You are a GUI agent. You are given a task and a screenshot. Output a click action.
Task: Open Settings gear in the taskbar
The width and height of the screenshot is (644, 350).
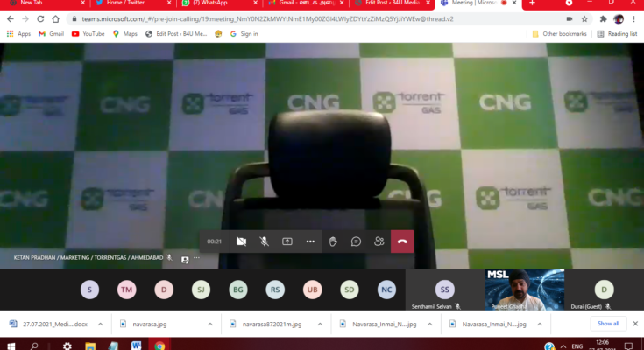coord(67,346)
